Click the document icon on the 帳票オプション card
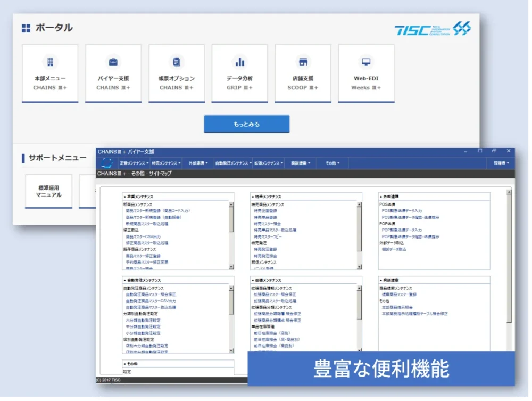532x401 pixels. coord(177,62)
